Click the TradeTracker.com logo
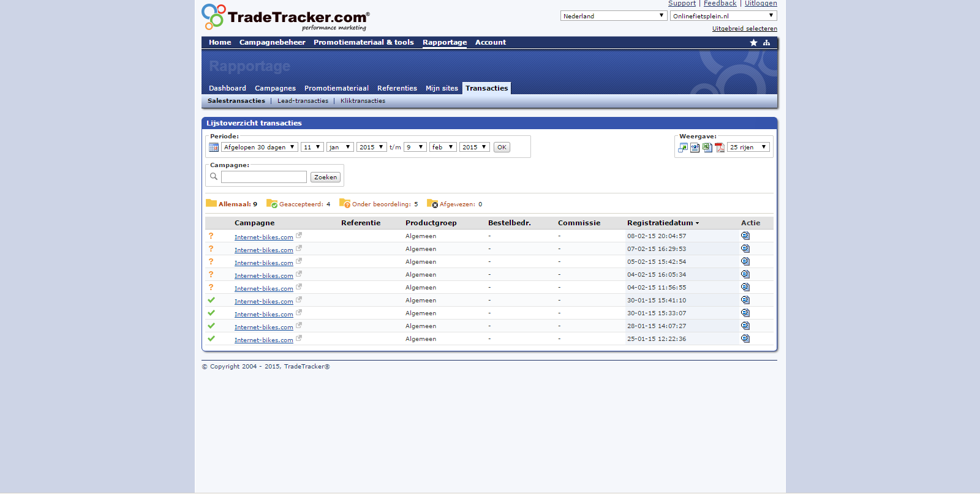This screenshot has width=980, height=494. coord(285,18)
